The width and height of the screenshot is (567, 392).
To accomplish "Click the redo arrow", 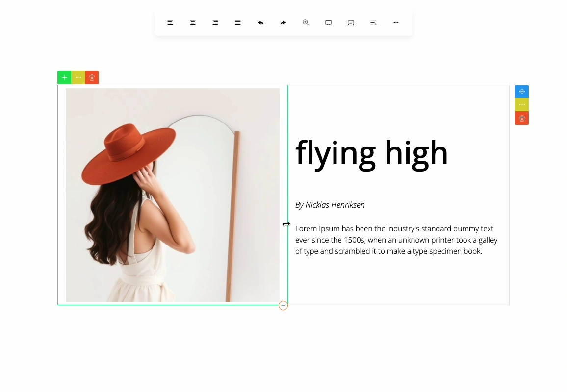I will (x=283, y=23).
